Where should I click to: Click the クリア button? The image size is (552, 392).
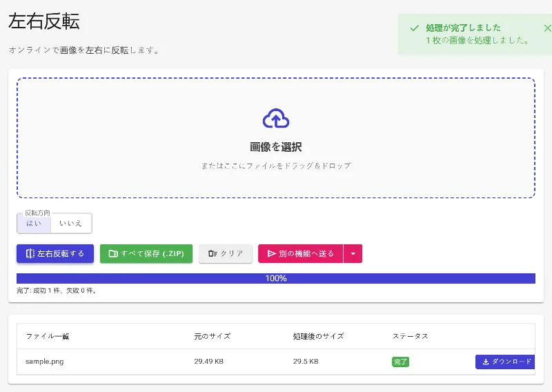226,253
